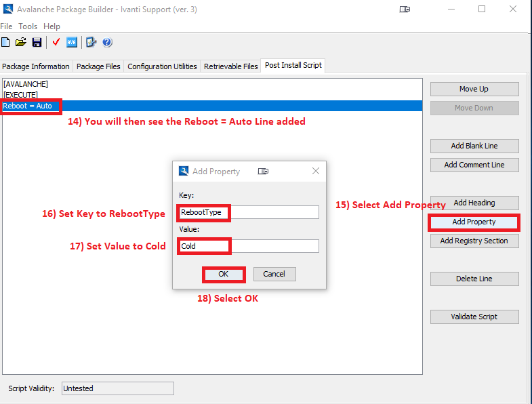
Task: Click the red checkmark validate icon
Action: [x=56, y=43]
